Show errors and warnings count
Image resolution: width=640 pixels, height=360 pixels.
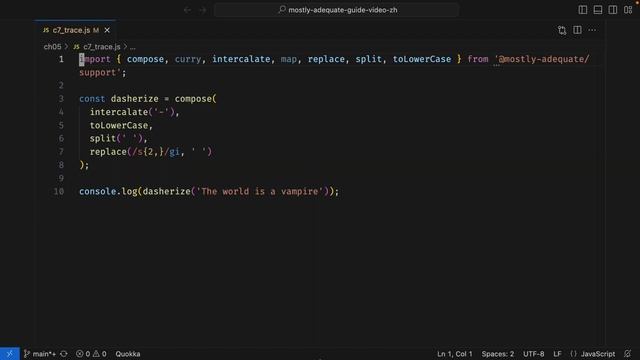91,354
